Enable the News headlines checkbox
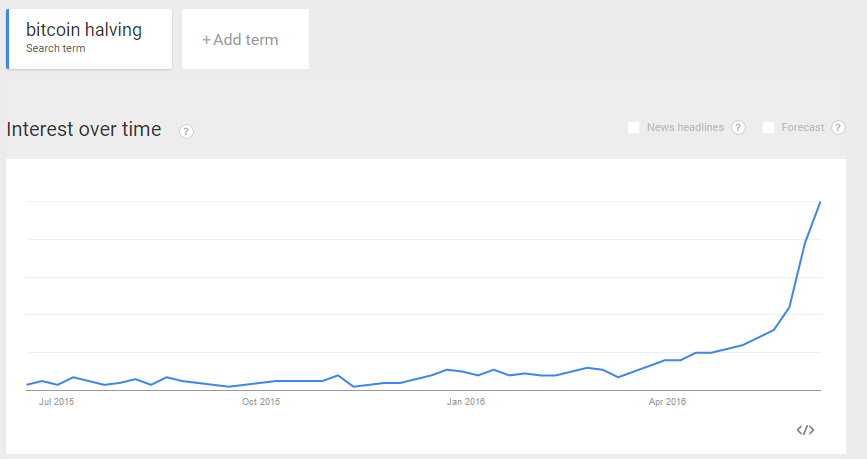This screenshot has width=867, height=459. (x=634, y=128)
